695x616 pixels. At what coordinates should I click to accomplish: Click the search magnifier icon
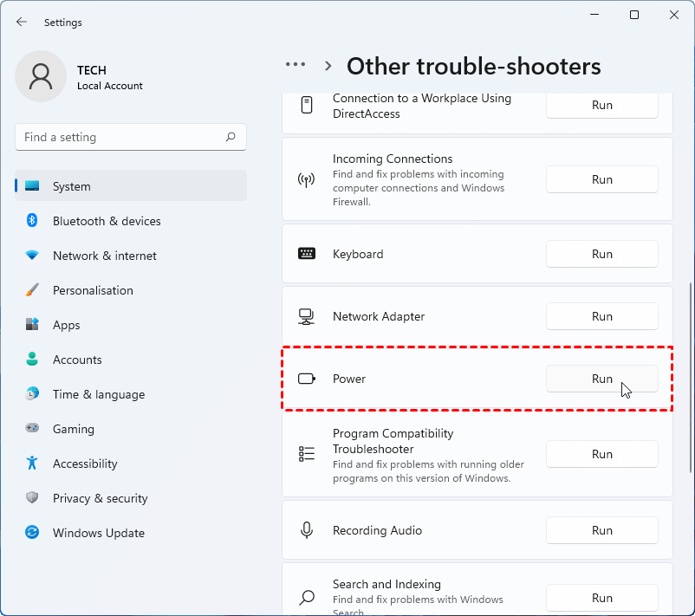[x=231, y=137]
